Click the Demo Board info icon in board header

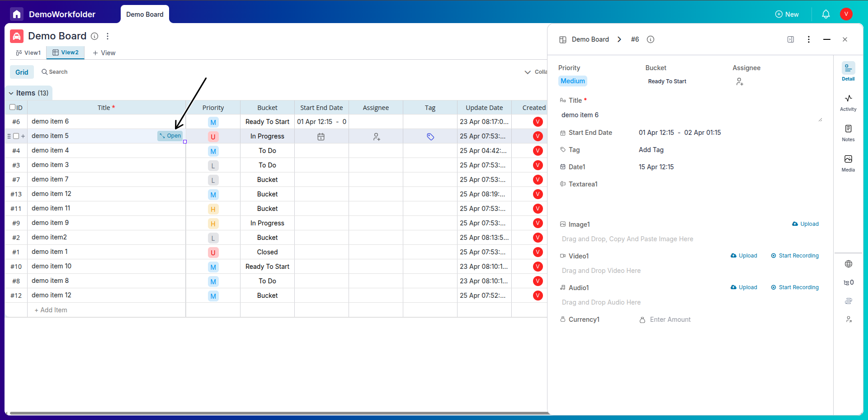[94, 36]
